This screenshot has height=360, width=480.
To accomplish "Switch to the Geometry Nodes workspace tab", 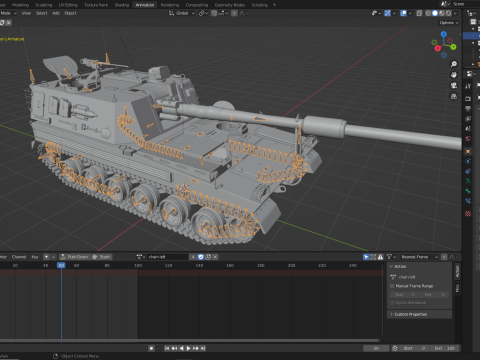I will (x=230, y=5).
